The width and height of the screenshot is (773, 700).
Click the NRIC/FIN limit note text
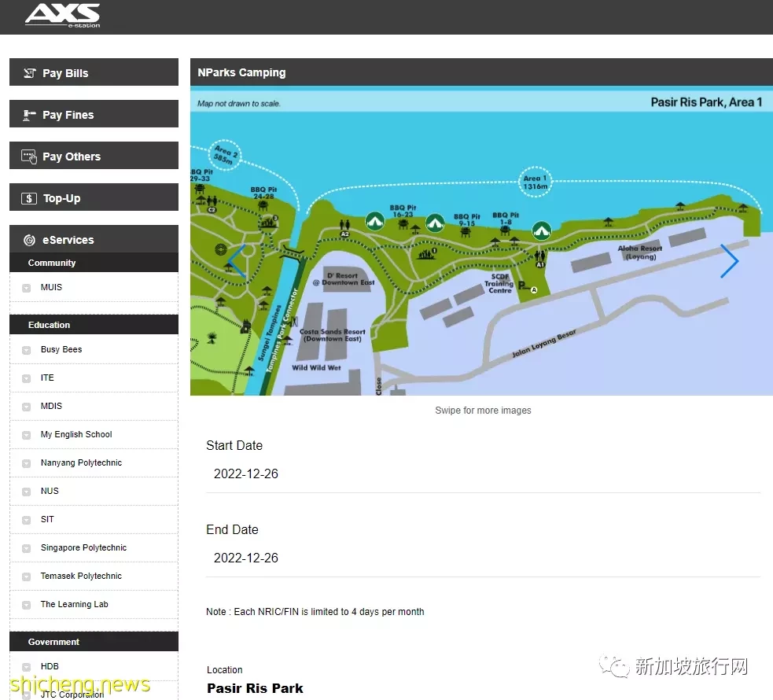tap(315, 612)
